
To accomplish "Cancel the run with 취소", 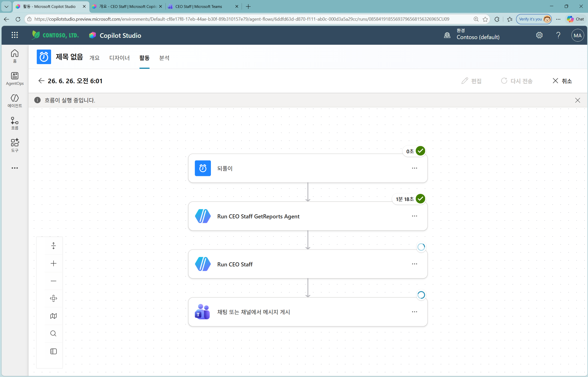I will tap(562, 81).
